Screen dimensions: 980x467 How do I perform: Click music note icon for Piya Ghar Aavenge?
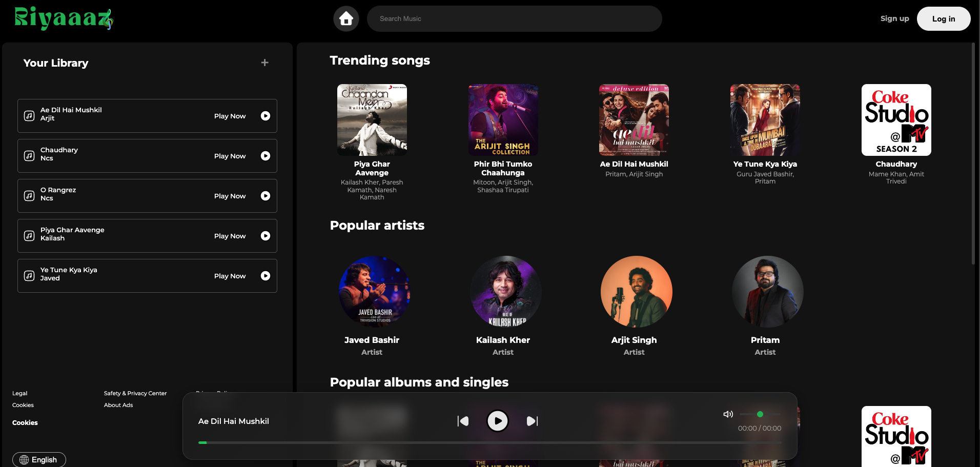pyautogui.click(x=29, y=236)
